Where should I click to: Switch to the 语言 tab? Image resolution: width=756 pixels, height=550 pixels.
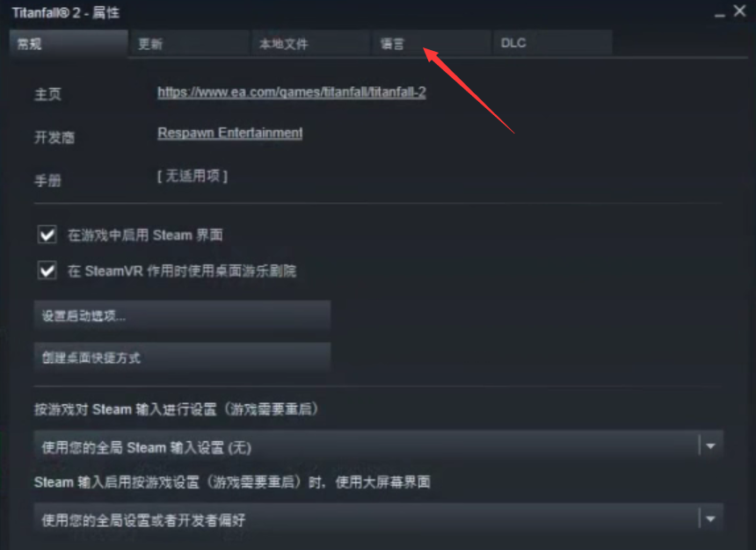[431, 44]
